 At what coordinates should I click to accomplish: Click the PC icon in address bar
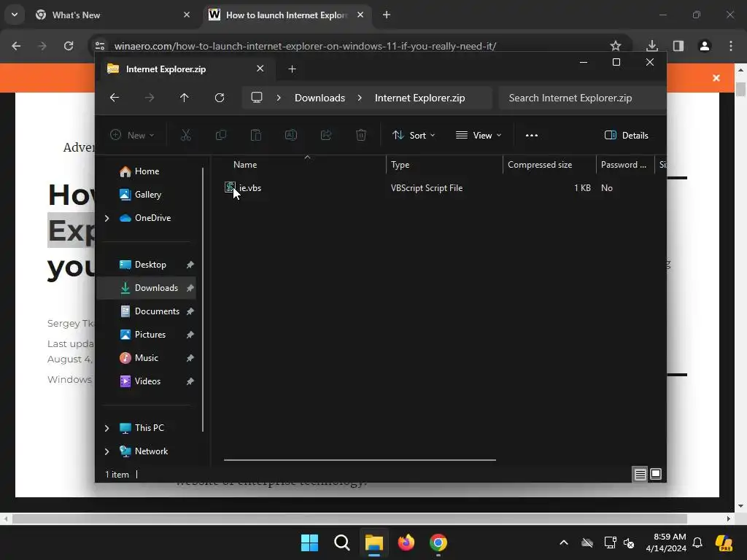click(x=257, y=98)
